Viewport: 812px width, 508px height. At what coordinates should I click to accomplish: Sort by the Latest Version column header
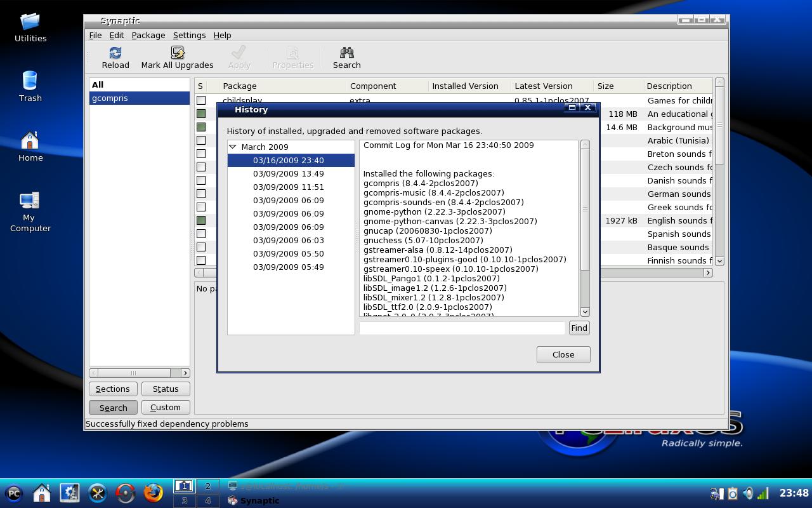[552, 86]
